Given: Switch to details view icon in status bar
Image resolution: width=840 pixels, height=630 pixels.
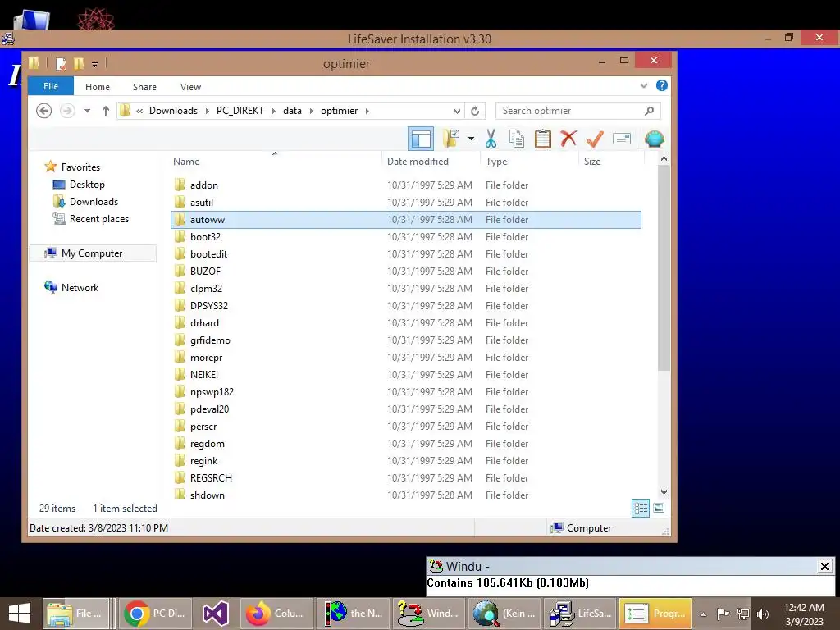Looking at the screenshot, I should [x=641, y=508].
